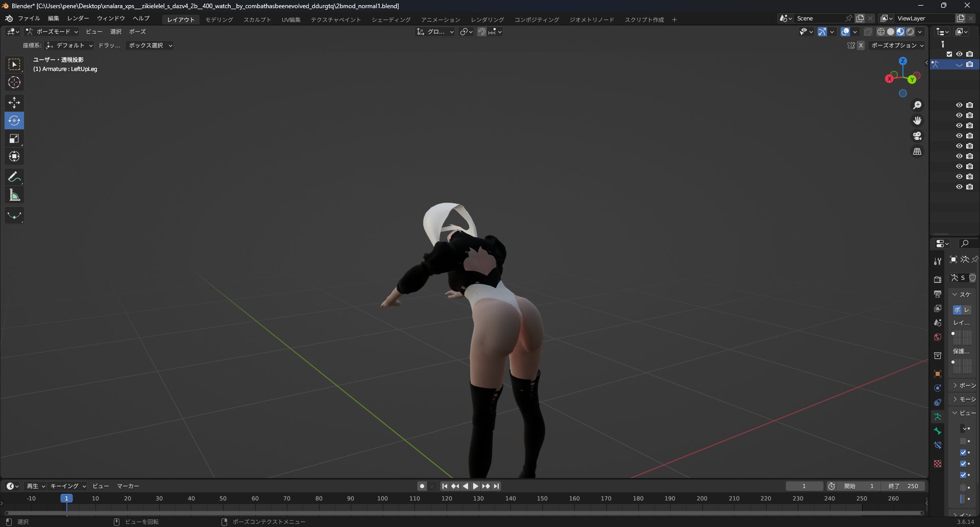Click the current frame number field
The width and height of the screenshot is (980, 527).
(804, 486)
